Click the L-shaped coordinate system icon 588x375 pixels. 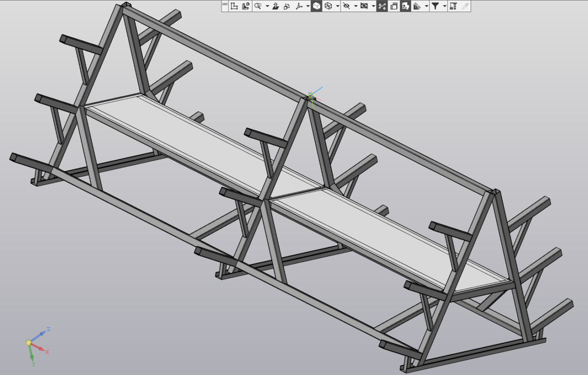pyautogui.click(x=234, y=6)
